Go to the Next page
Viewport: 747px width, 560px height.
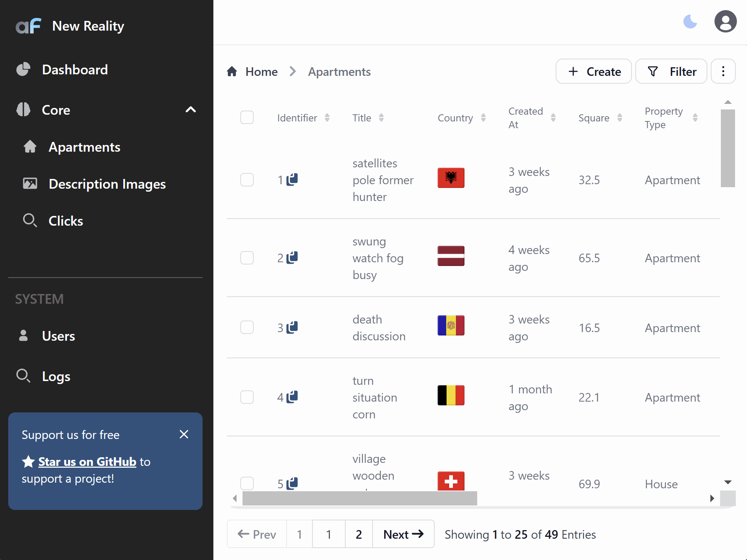[403, 534]
